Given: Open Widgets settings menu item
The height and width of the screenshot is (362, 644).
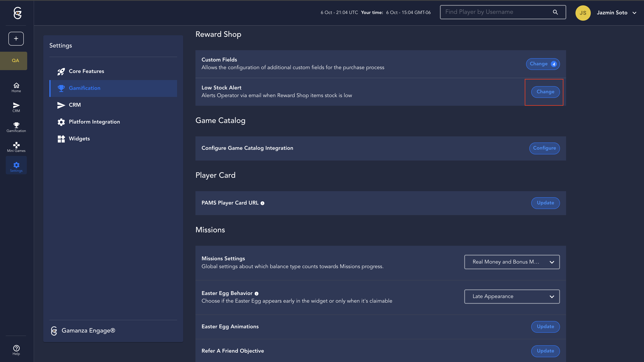Looking at the screenshot, I should [x=79, y=139].
